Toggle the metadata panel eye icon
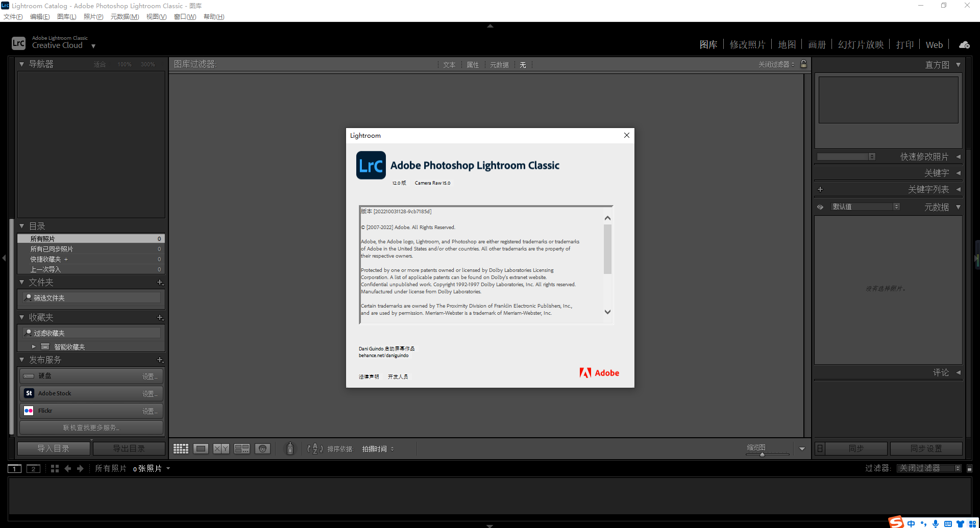Image resolution: width=980 pixels, height=528 pixels. point(820,207)
